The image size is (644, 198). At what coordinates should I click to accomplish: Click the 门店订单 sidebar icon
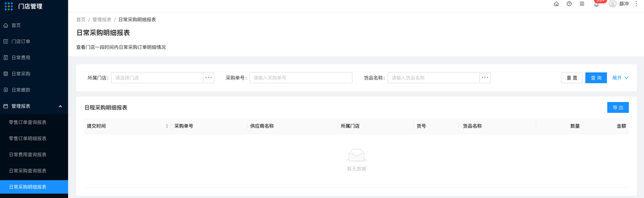[6, 41]
